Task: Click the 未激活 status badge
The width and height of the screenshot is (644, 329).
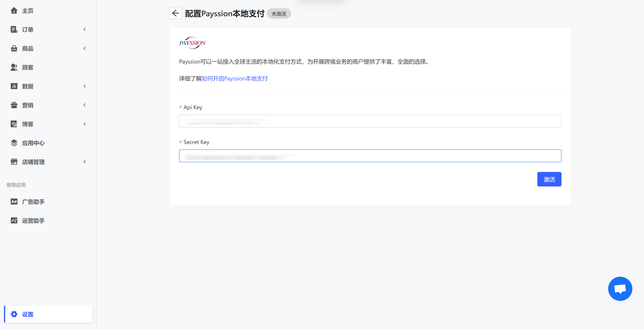Action: pos(279,14)
